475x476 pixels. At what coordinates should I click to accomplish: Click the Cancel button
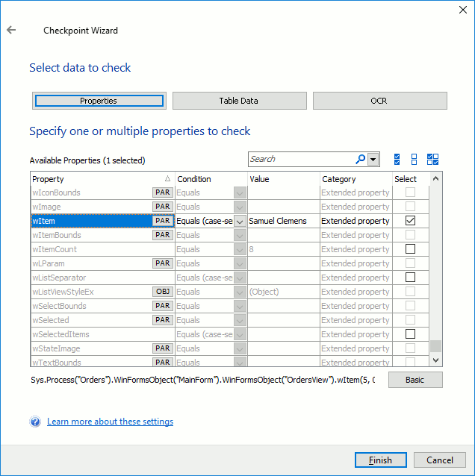[x=440, y=460]
